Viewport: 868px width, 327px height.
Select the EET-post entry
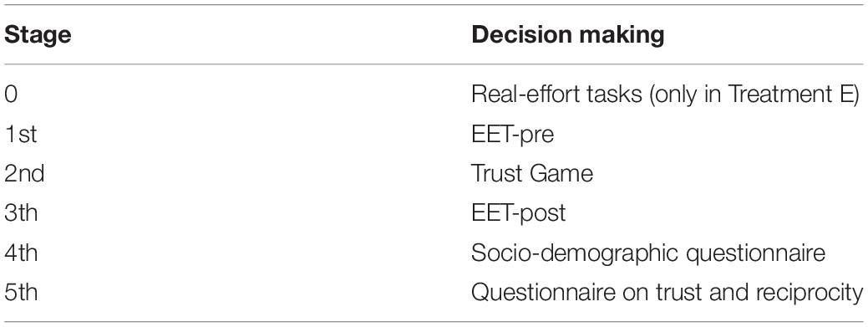[x=519, y=214]
